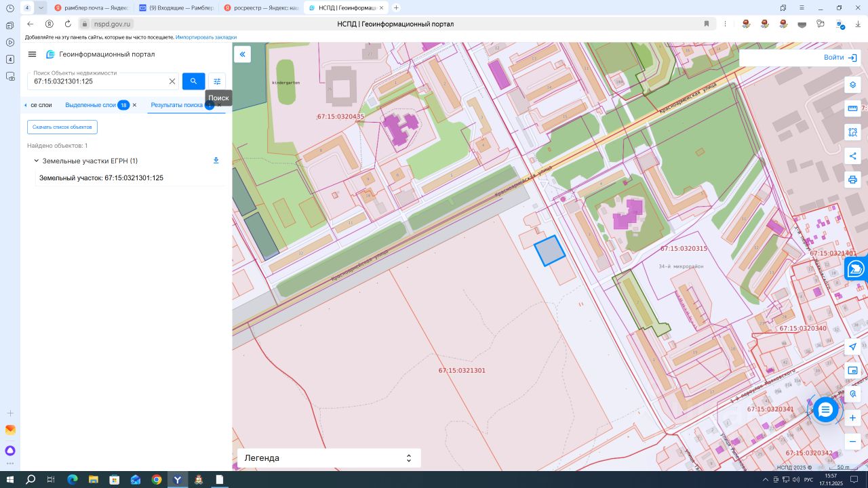Expand the Легенда panel

click(408, 458)
